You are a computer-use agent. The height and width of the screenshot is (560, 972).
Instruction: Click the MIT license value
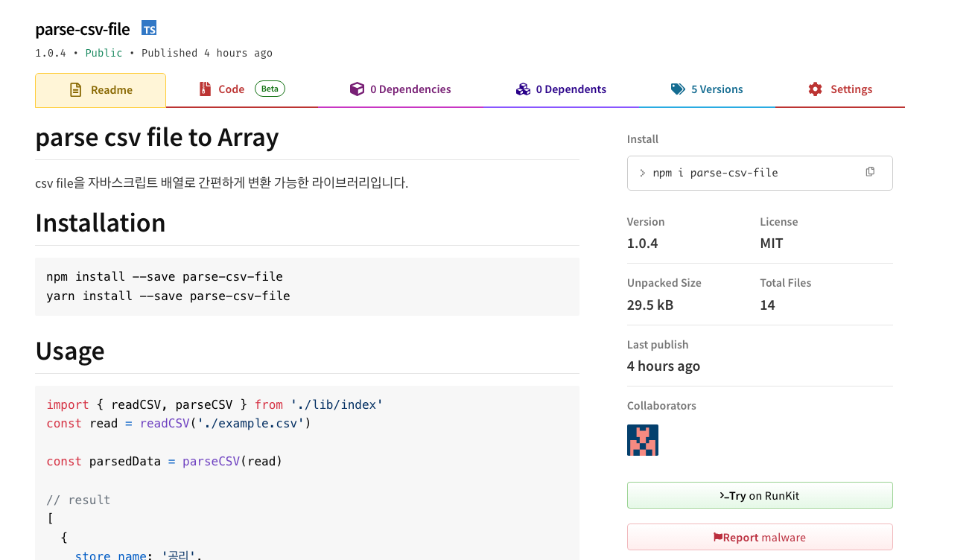[x=772, y=244]
